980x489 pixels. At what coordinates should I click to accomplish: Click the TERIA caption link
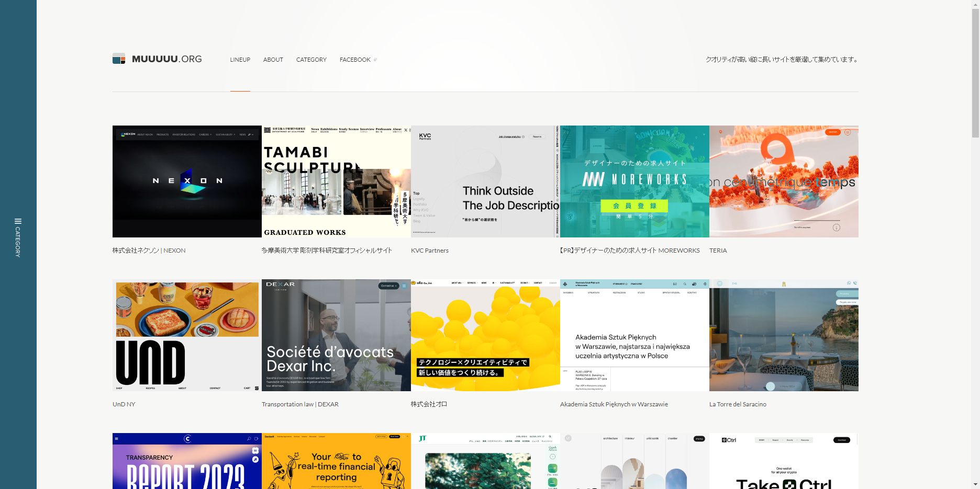tap(718, 251)
